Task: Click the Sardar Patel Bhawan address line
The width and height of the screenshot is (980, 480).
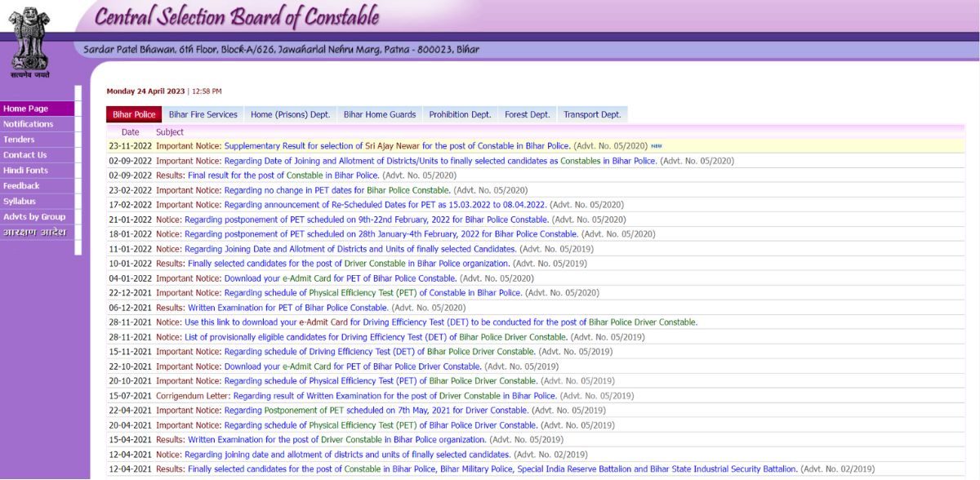Action: coord(282,50)
